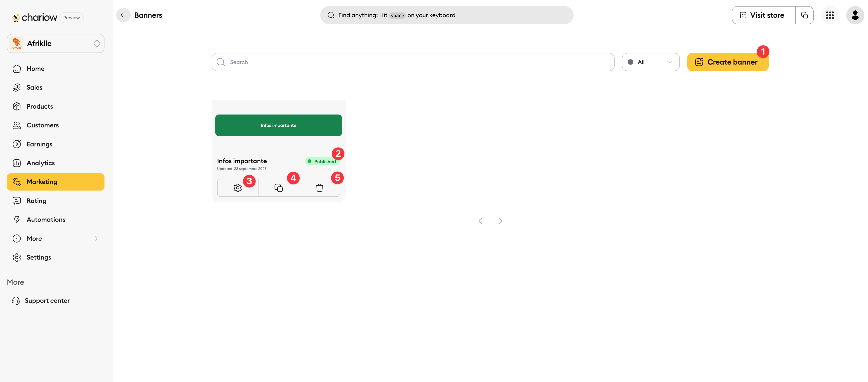Click the magnifier in the global search bar
868x382 pixels.
point(331,15)
